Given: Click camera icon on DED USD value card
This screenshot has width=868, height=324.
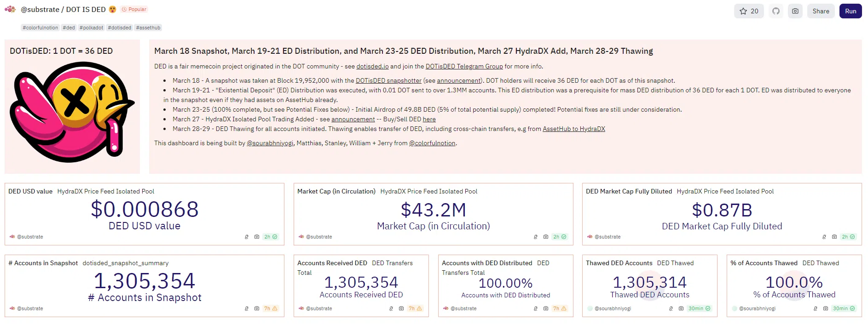Looking at the screenshot, I should pyautogui.click(x=257, y=237).
